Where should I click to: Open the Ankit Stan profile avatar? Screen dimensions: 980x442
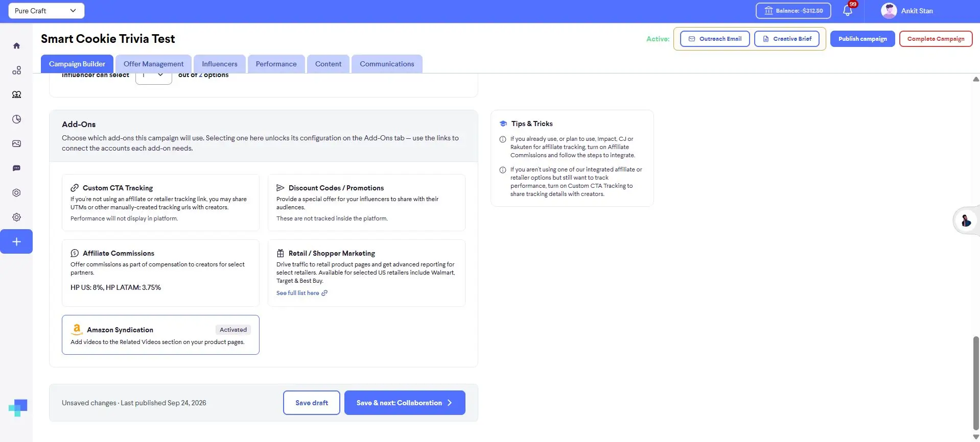point(889,11)
